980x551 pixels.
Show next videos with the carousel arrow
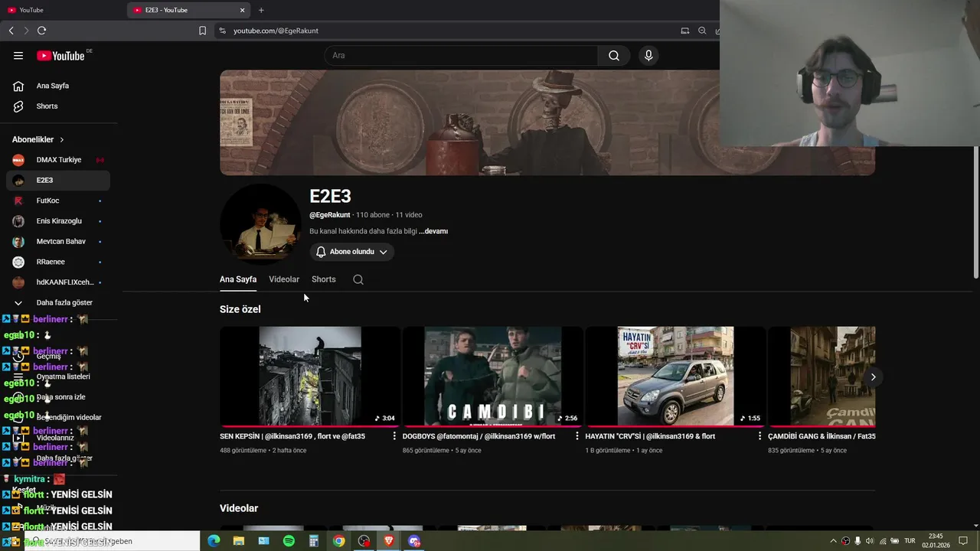[873, 377]
